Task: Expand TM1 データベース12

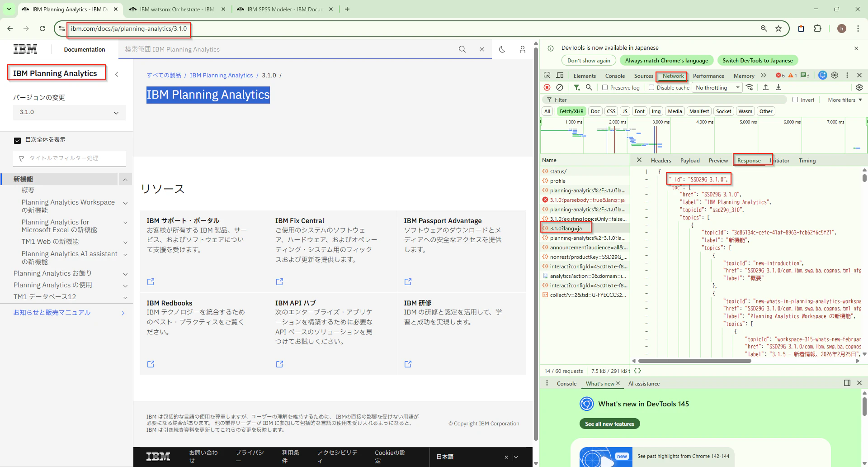Action: coord(125,298)
